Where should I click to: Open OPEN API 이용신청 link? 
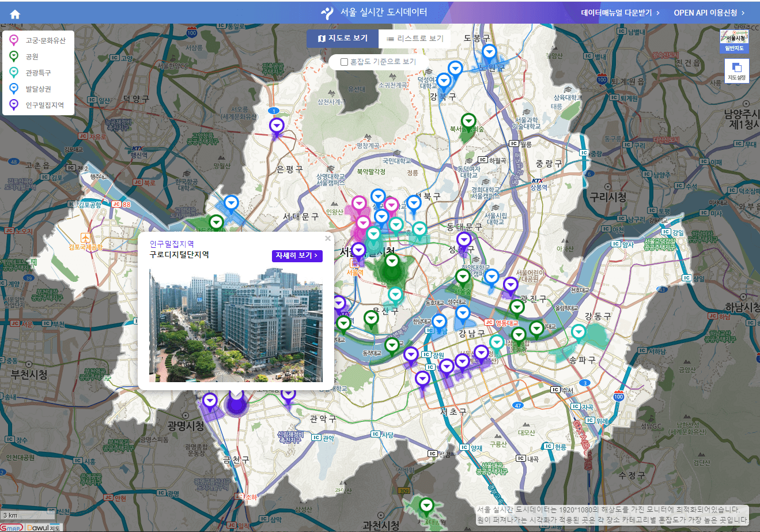click(x=709, y=13)
